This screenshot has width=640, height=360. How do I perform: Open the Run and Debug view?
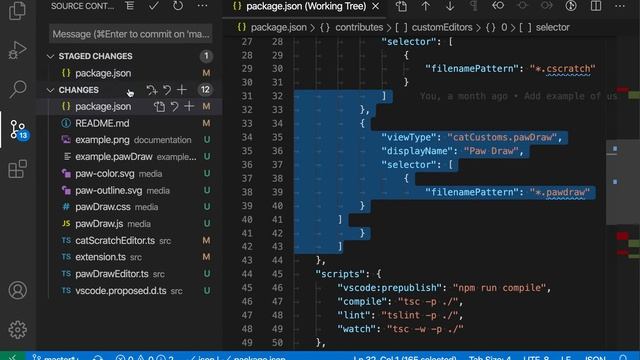(x=17, y=50)
